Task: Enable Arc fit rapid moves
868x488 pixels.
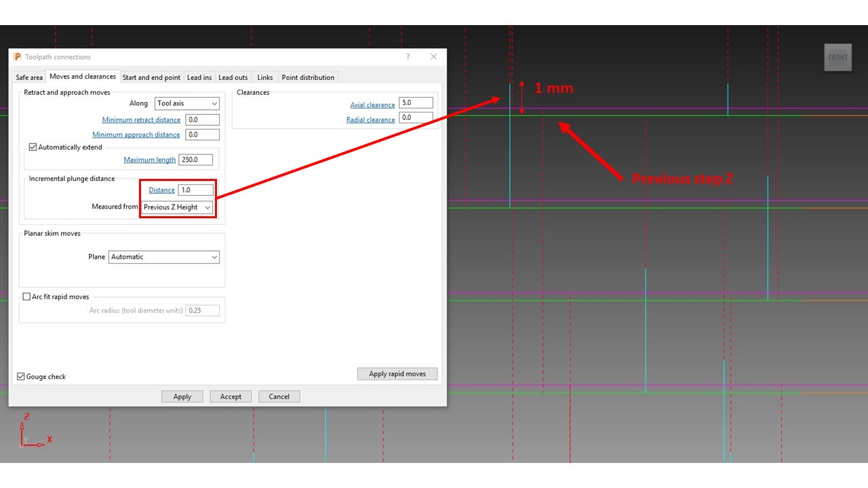Action: [x=26, y=296]
